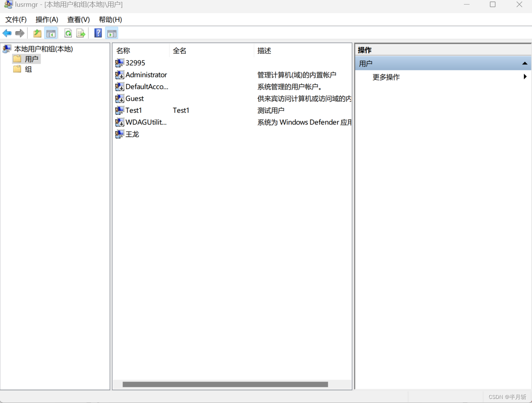
Task: Click the Export list toolbar icon
Action: [x=81, y=33]
